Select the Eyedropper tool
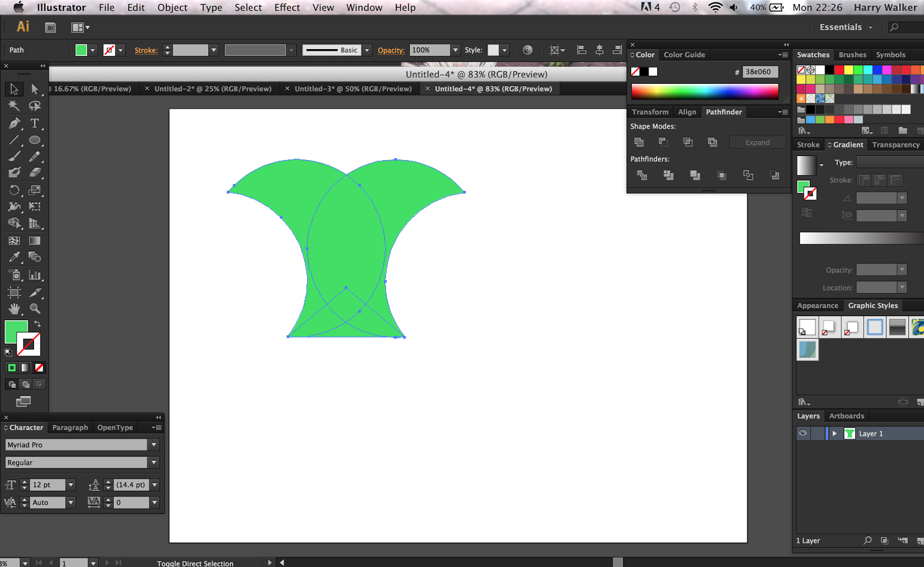Viewport: 924px width, 567px height. [x=14, y=257]
